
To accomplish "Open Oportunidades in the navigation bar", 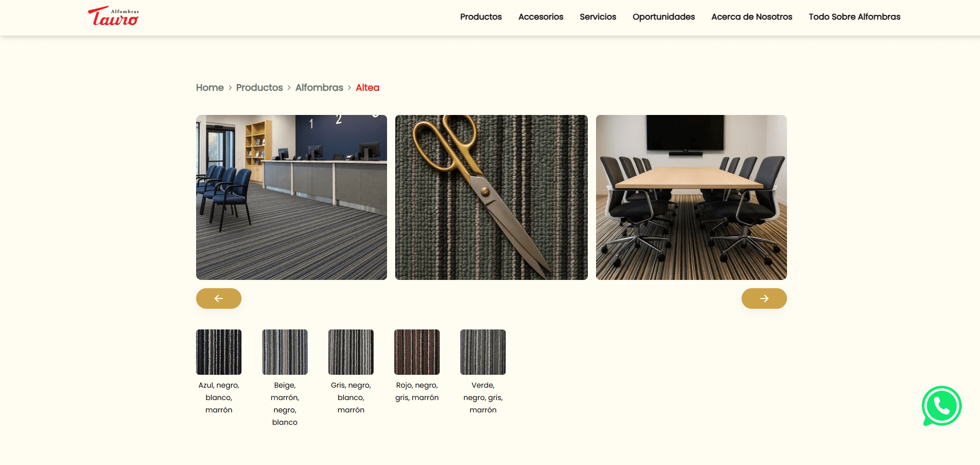I will [663, 17].
